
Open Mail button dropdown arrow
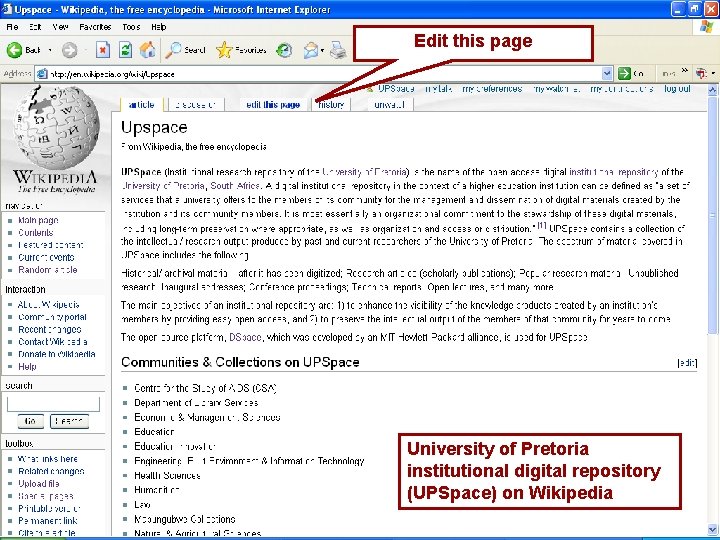pyautogui.click(x=322, y=50)
